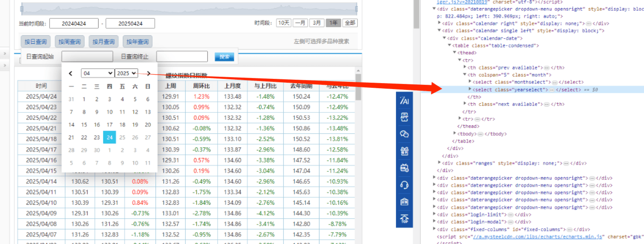
Task: Pick highlighted day 24 in calendar
Action: click(x=110, y=137)
